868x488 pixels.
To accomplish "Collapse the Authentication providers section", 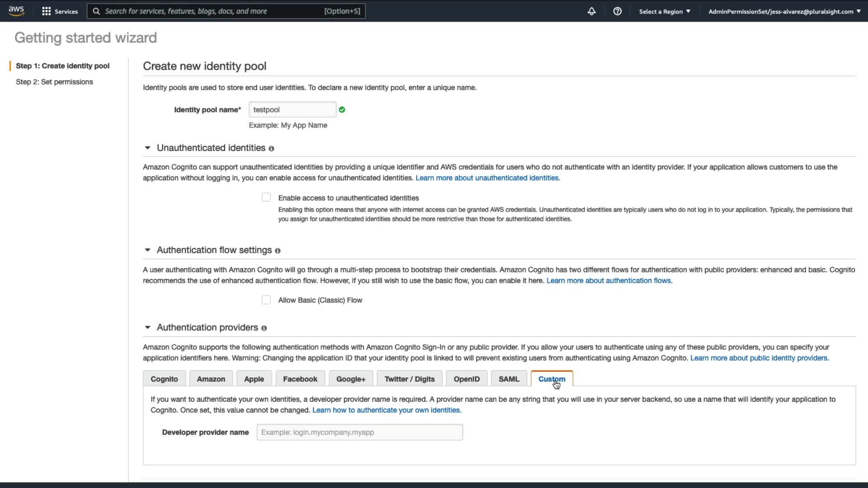I will tap(147, 327).
